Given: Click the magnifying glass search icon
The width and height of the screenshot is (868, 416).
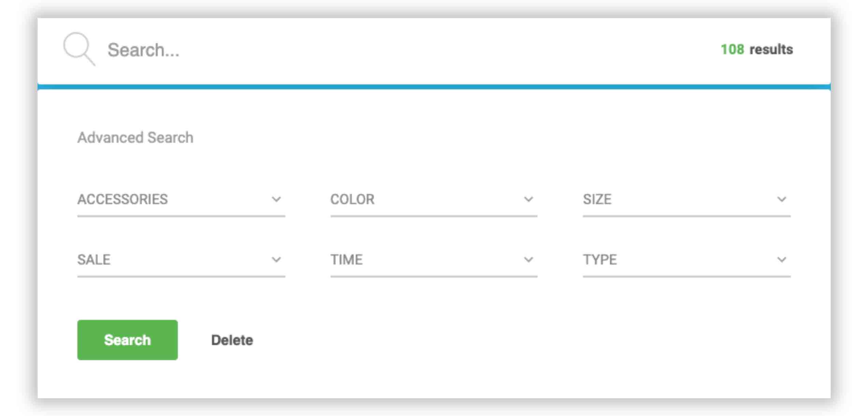Looking at the screenshot, I should [79, 49].
